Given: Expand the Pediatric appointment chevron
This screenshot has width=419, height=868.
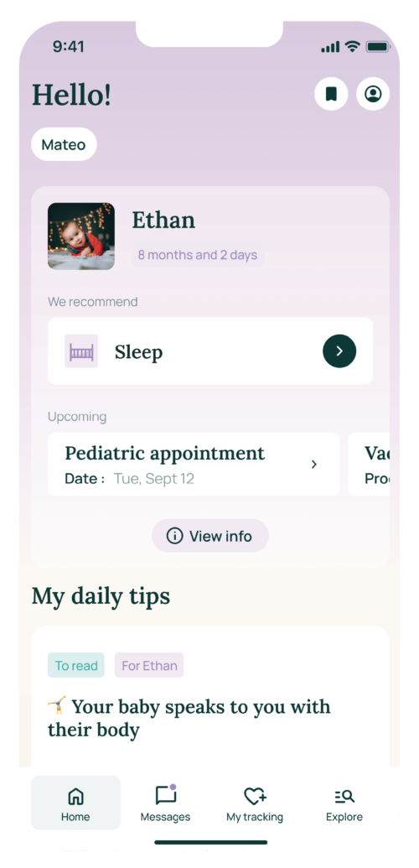Looking at the screenshot, I should tap(314, 464).
